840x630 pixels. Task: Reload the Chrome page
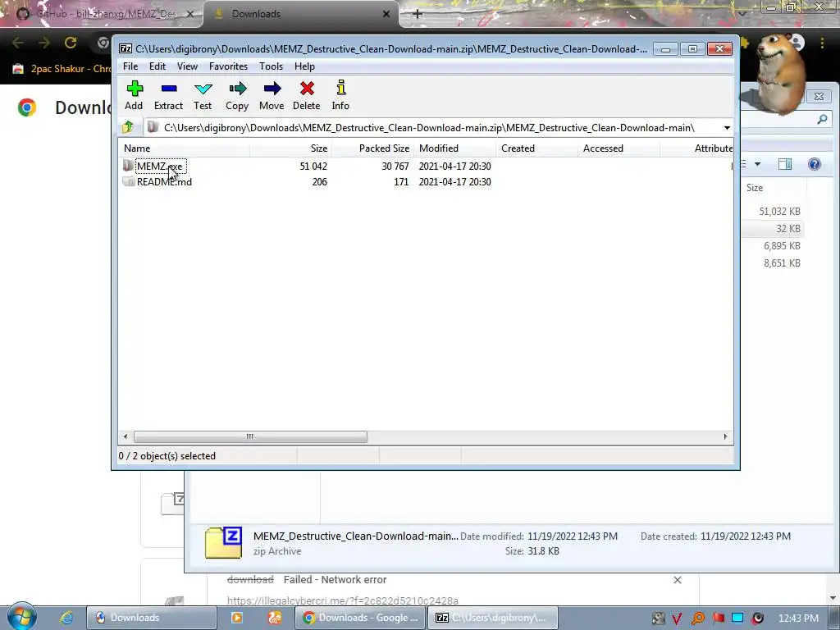point(71,43)
